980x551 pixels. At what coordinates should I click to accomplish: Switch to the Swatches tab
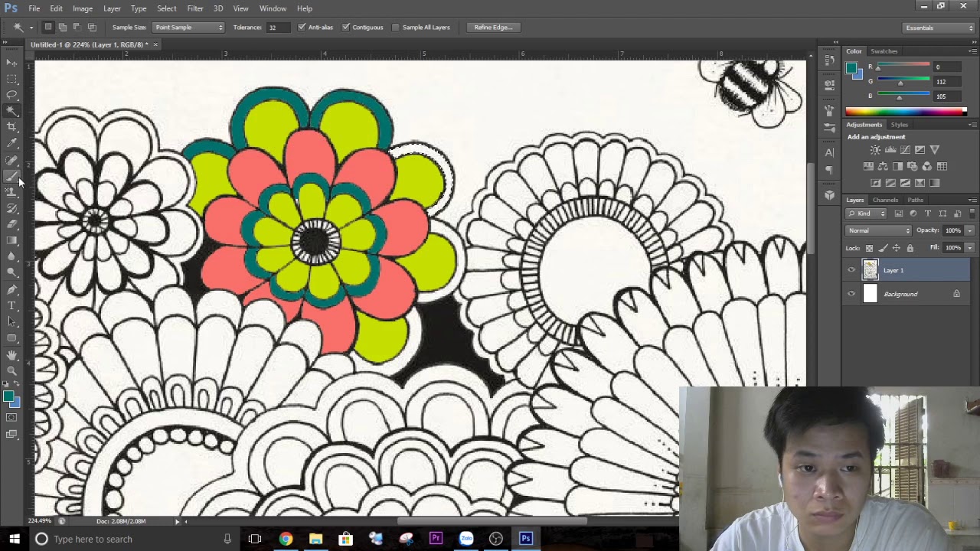click(884, 51)
